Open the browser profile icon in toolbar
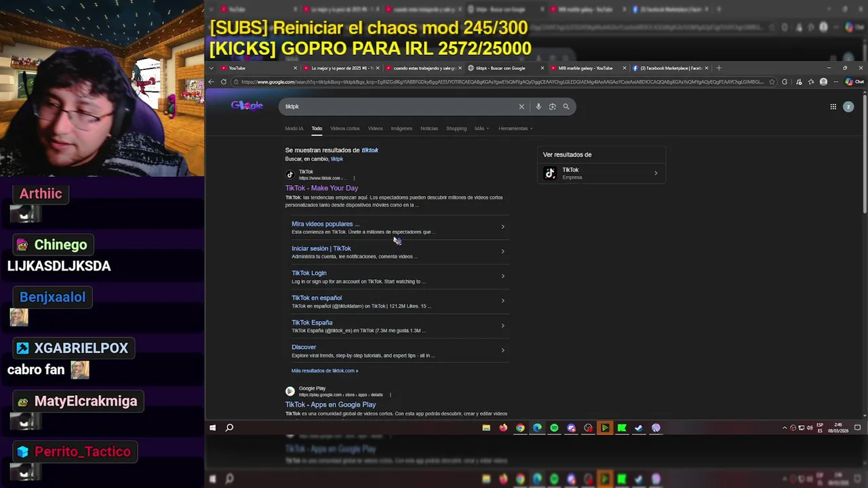Screen dimensions: 868x488 click(x=823, y=82)
